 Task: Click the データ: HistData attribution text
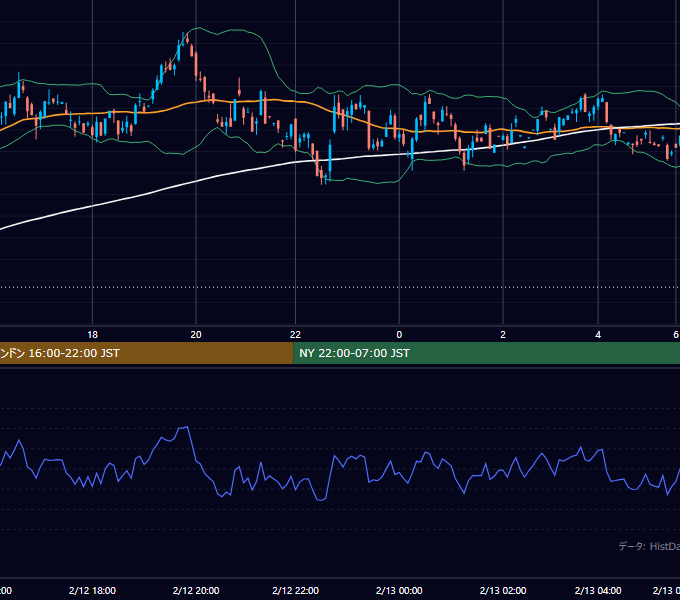coord(649,546)
